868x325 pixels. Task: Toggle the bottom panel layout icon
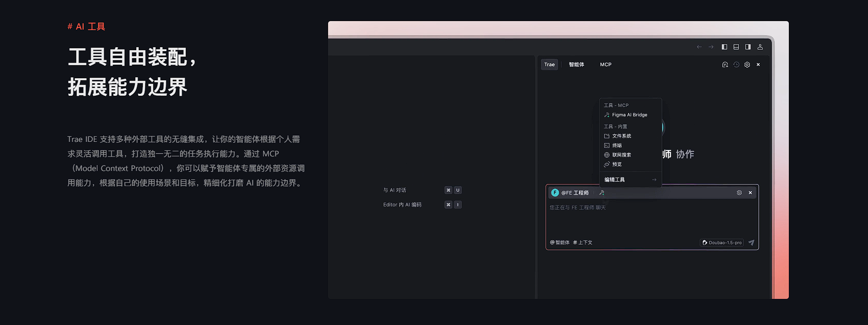[x=736, y=47]
